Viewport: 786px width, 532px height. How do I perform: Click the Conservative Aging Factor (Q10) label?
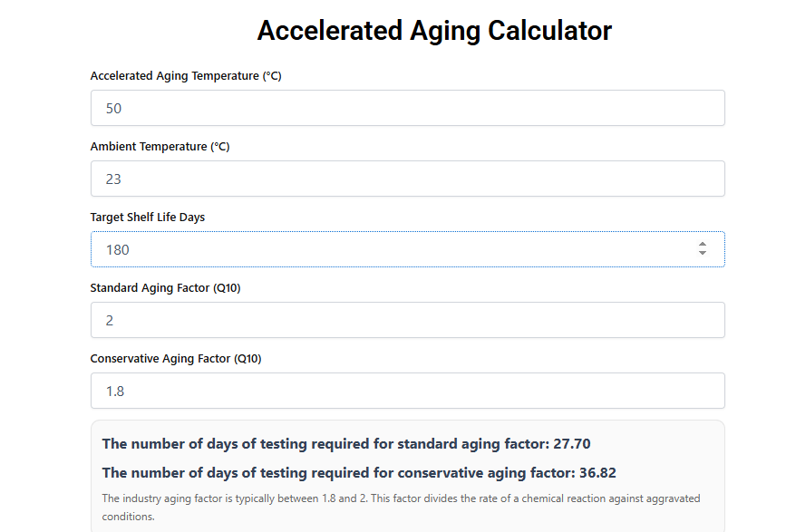tap(176, 359)
